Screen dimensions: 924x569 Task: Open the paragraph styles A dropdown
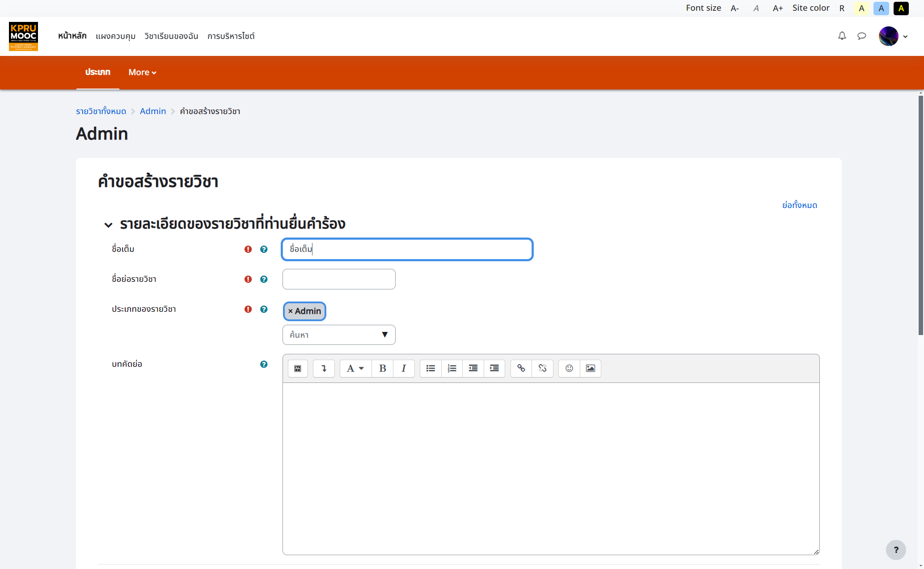click(355, 368)
